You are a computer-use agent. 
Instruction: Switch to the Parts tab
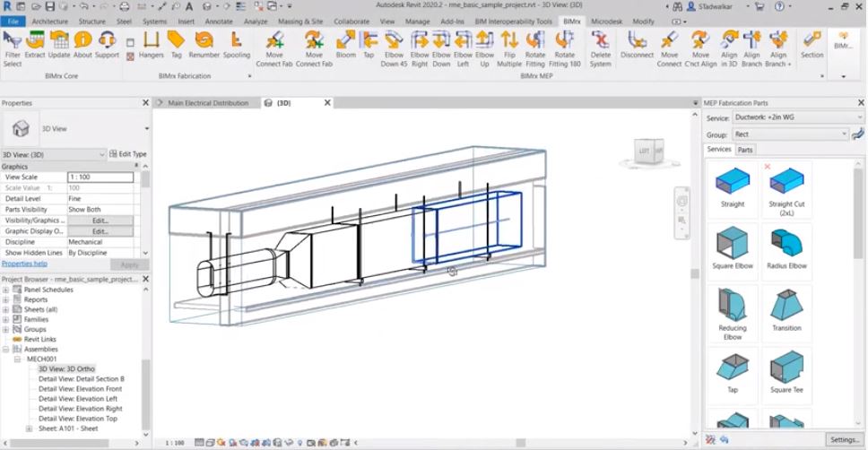pyautogui.click(x=745, y=150)
